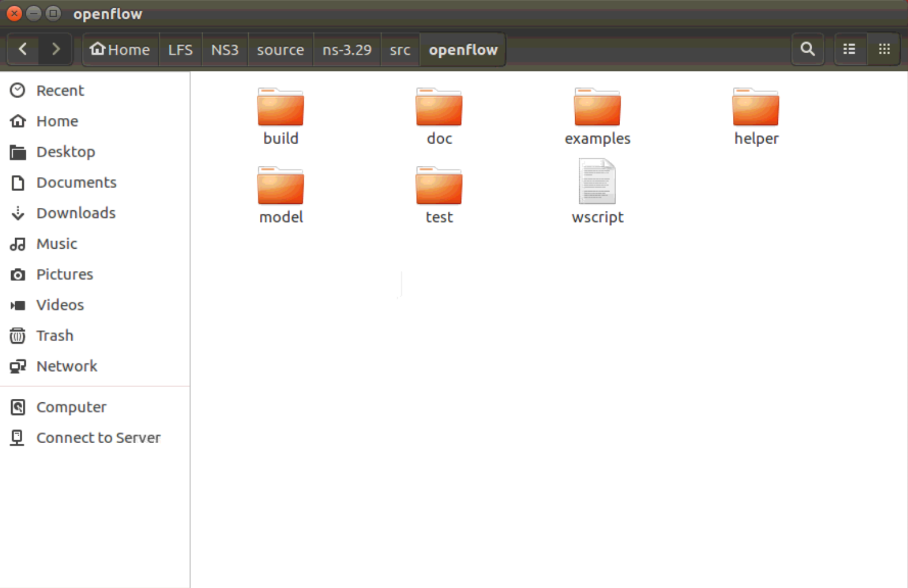
Task: Browse the Network location
Action: pos(67,366)
